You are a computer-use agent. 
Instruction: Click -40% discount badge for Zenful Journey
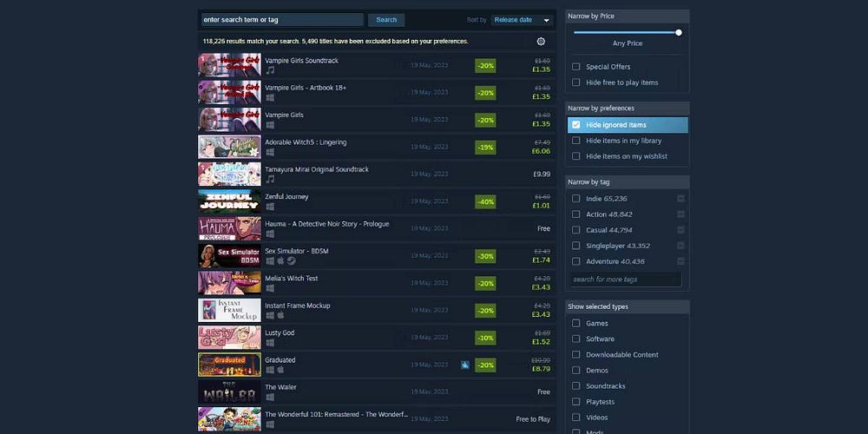[x=485, y=201]
